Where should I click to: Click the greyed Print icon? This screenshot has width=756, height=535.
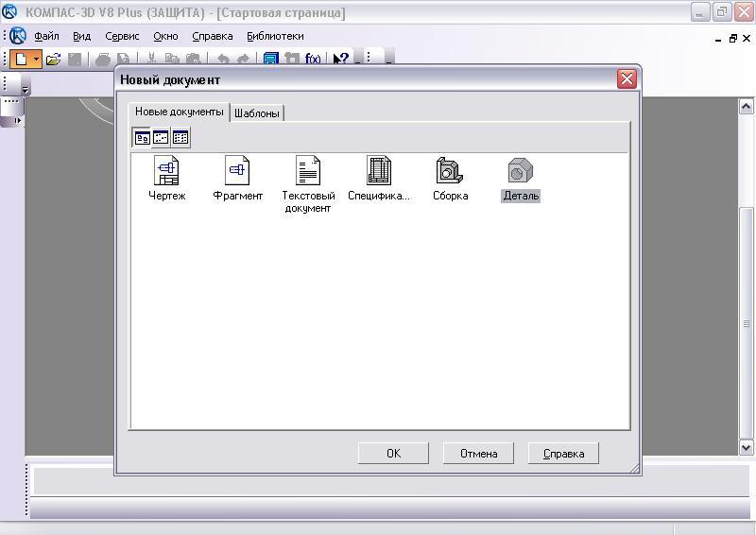103,60
